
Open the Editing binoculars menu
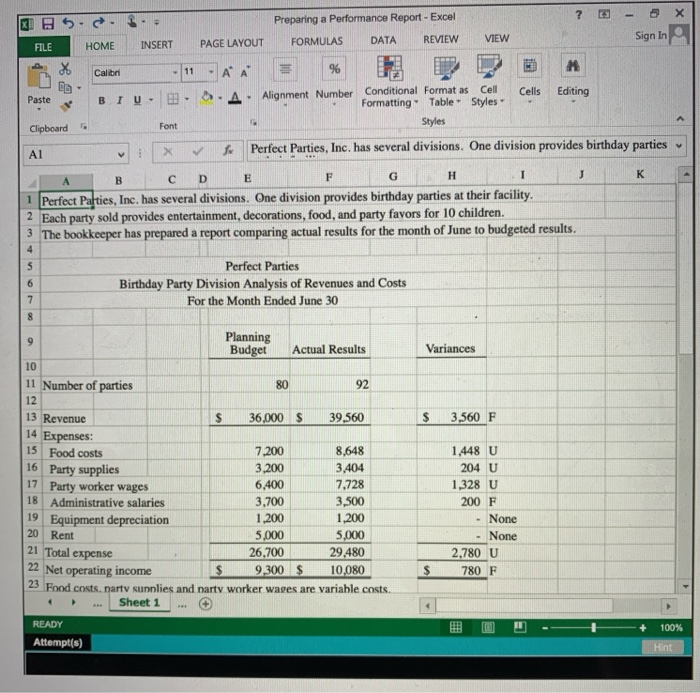[x=573, y=79]
